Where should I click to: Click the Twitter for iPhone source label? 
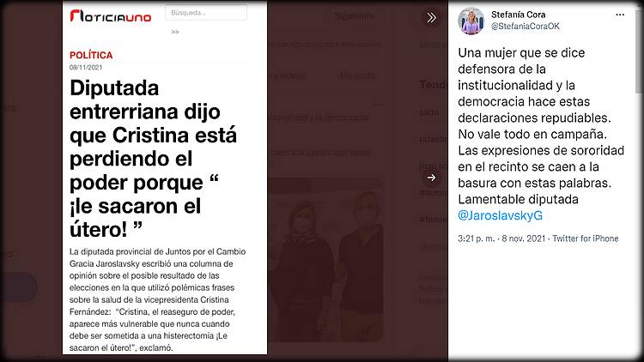(x=586, y=238)
